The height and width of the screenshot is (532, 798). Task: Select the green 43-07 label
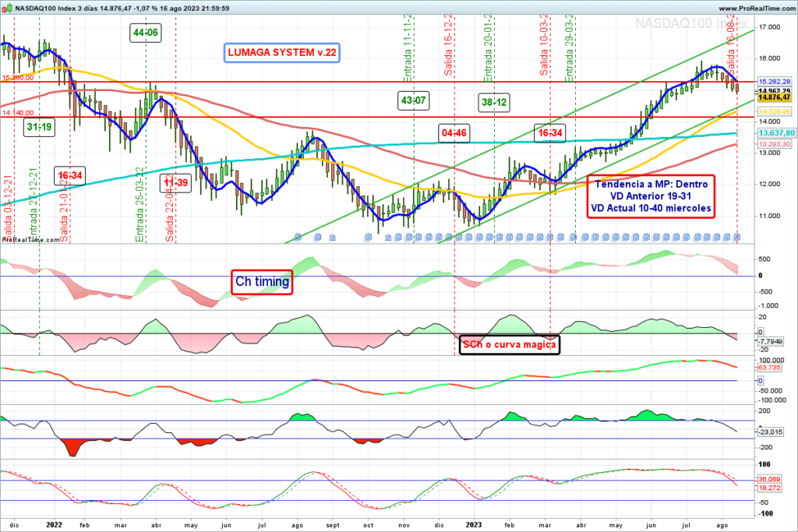pos(413,100)
